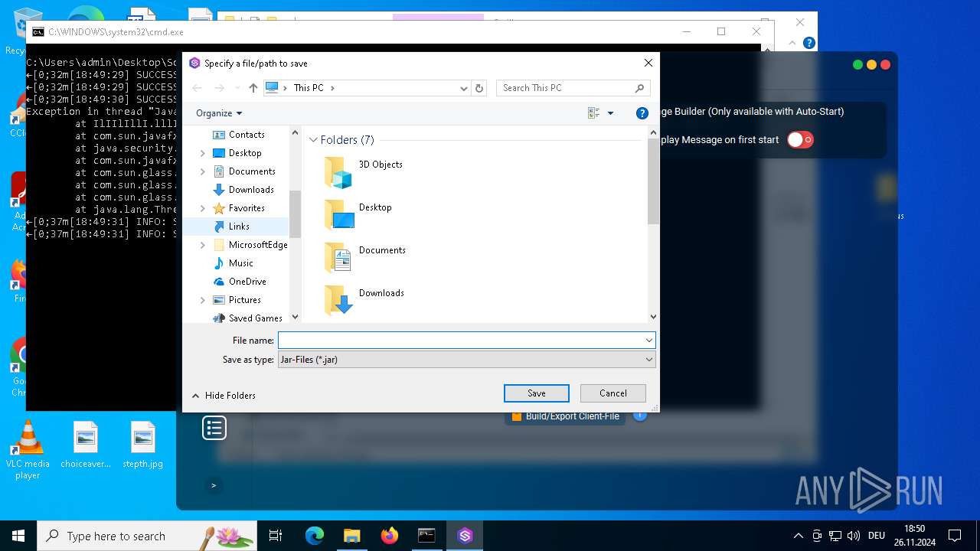980x551 pixels.
Task: Open the address bar previous locations dropdown
Action: (x=463, y=88)
